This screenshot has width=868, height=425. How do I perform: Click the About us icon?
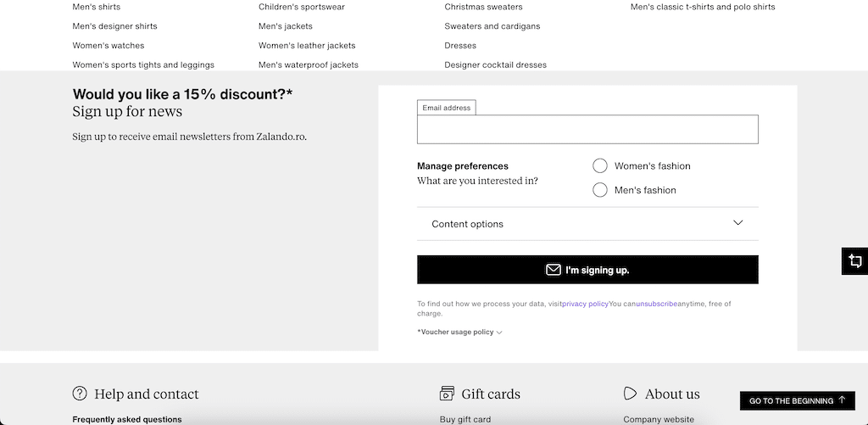click(630, 394)
